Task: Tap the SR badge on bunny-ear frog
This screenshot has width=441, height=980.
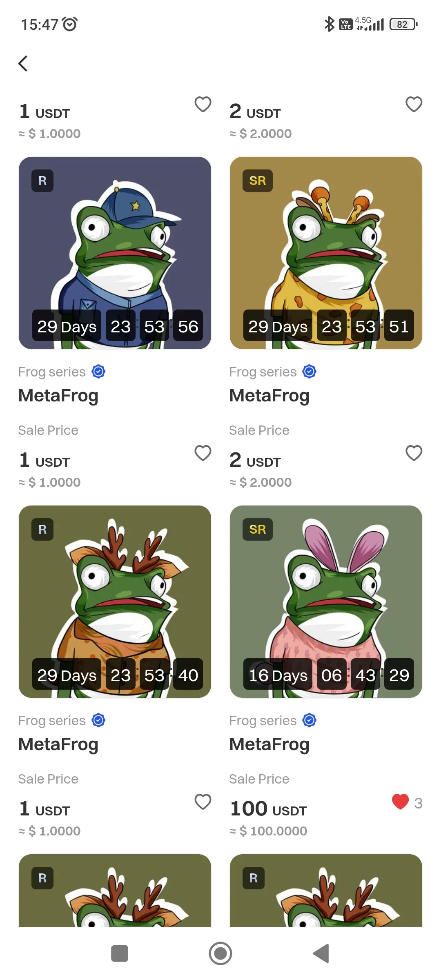Action: click(258, 529)
